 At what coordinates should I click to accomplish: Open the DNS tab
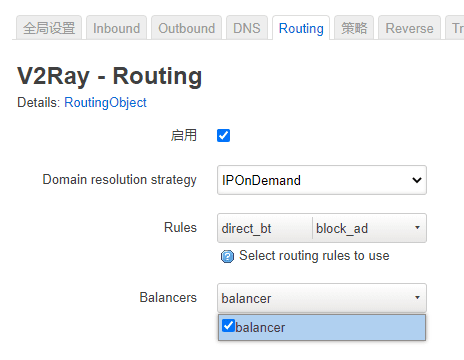tap(247, 28)
